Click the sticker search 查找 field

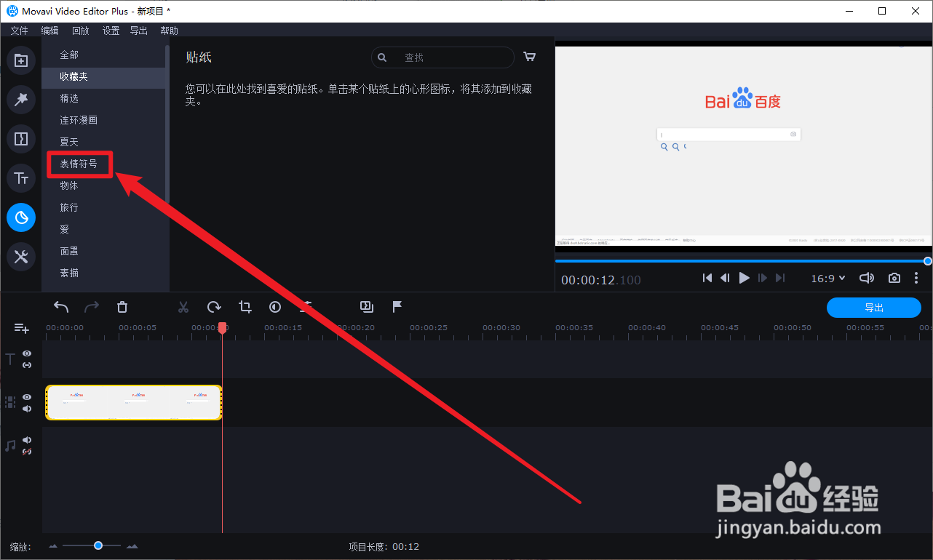pos(442,57)
